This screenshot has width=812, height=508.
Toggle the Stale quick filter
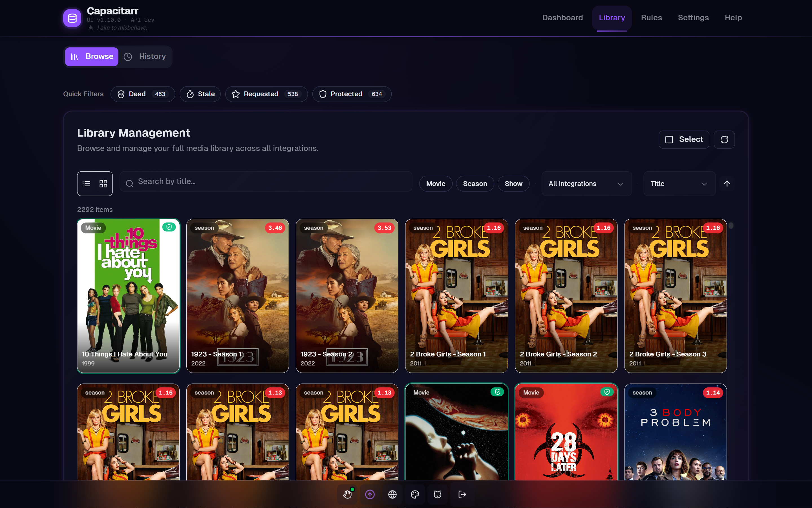click(x=200, y=94)
